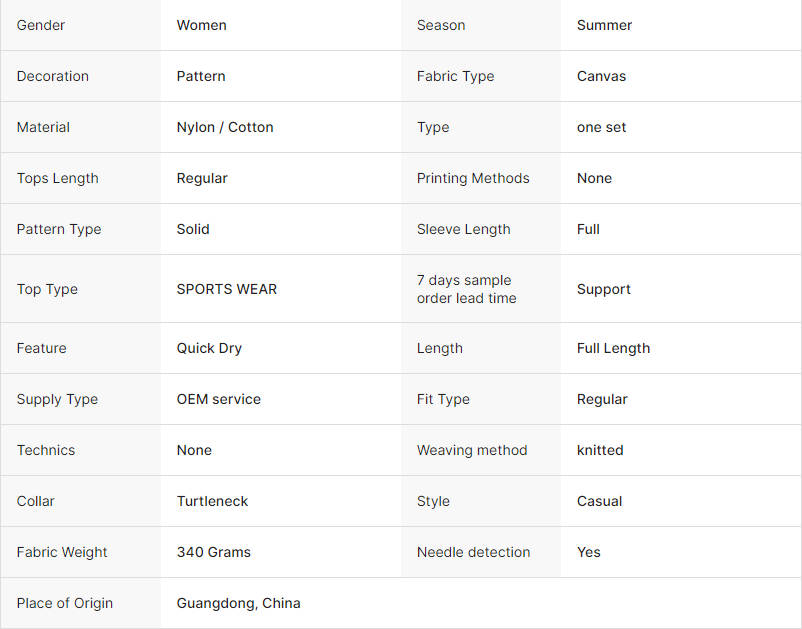Click the Printing Methods label
Screen dimensions: 802x629
[x=473, y=178]
